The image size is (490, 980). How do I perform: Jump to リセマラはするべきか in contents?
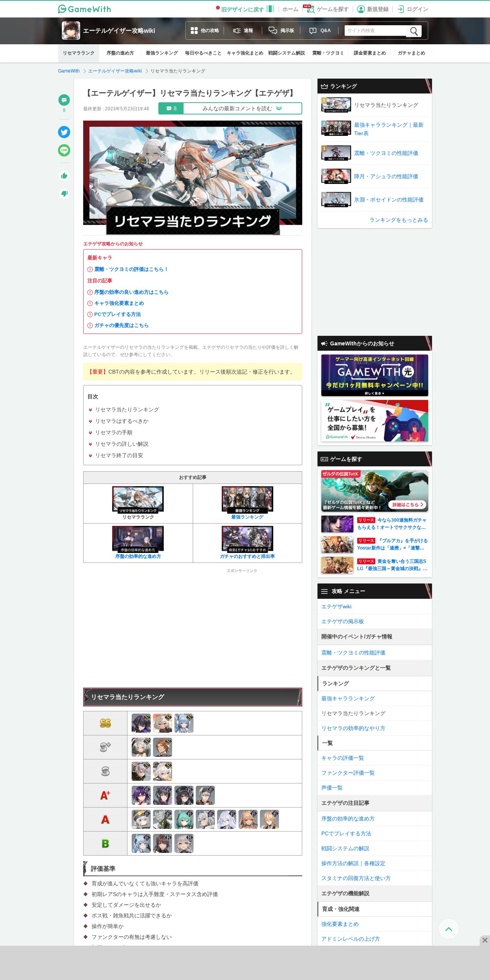coord(121,421)
